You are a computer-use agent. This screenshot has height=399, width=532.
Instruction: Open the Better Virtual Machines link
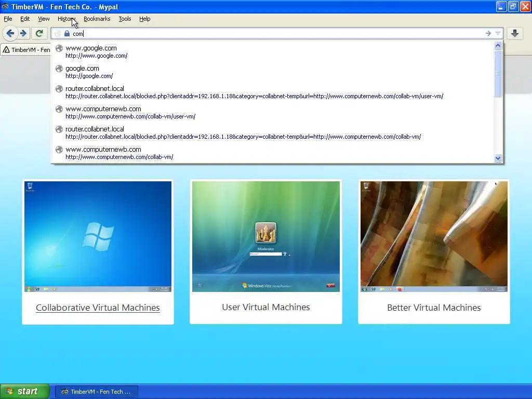click(434, 308)
